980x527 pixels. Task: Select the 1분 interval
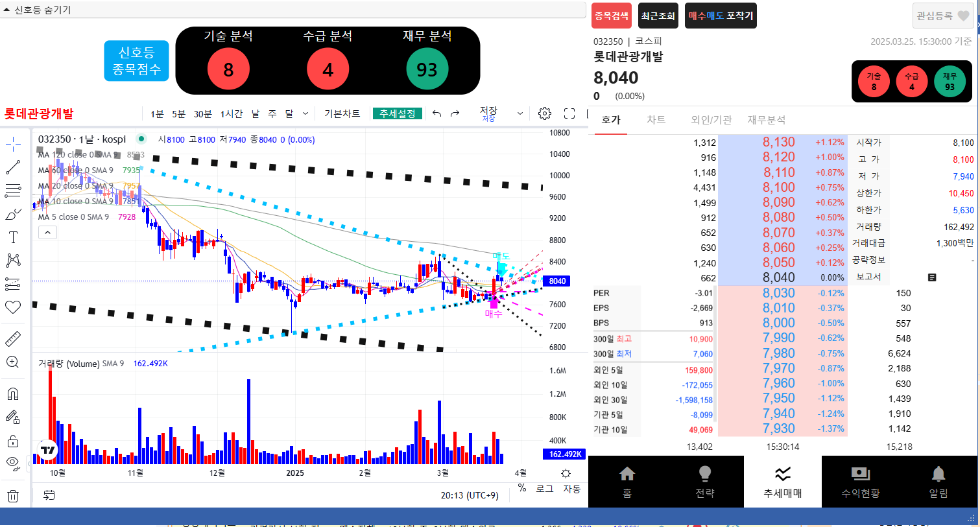[157, 113]
